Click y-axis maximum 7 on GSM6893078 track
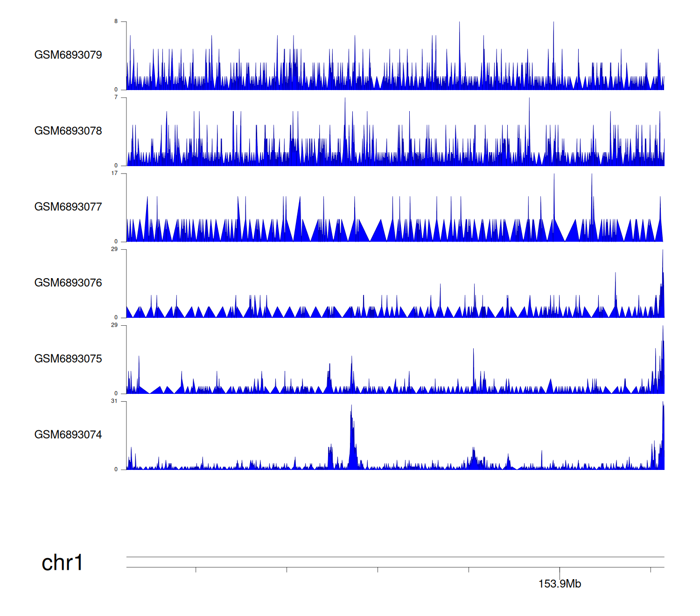 116,98
